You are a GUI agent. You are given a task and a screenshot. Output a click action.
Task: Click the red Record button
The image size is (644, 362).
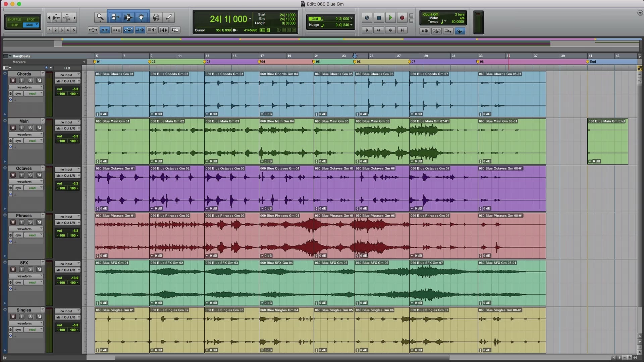pyautogui.click(x=402, y=18)
